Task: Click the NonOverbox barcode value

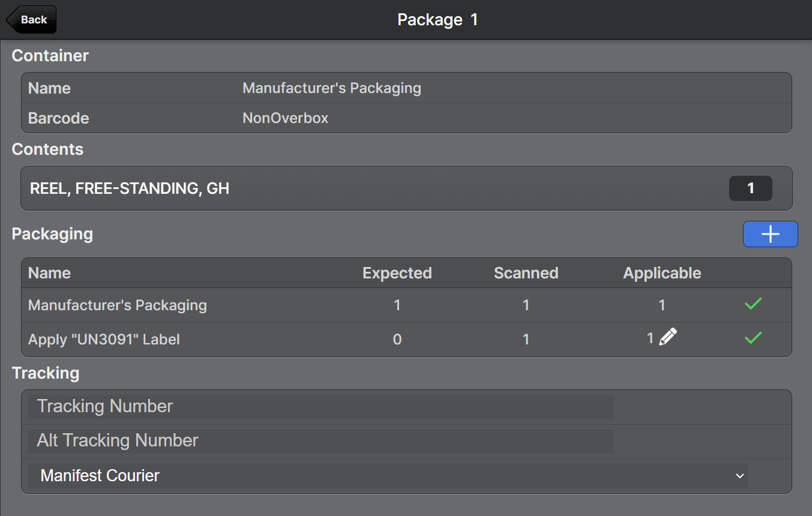Action: 285,118
